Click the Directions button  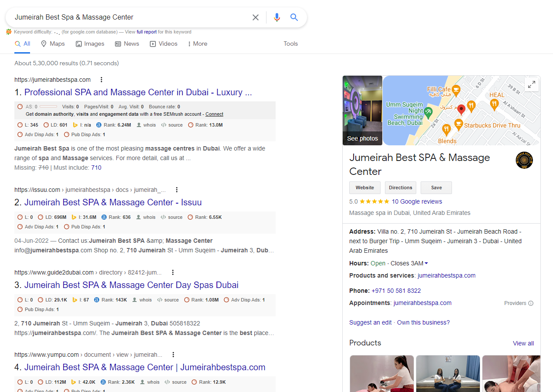point(400,188)
